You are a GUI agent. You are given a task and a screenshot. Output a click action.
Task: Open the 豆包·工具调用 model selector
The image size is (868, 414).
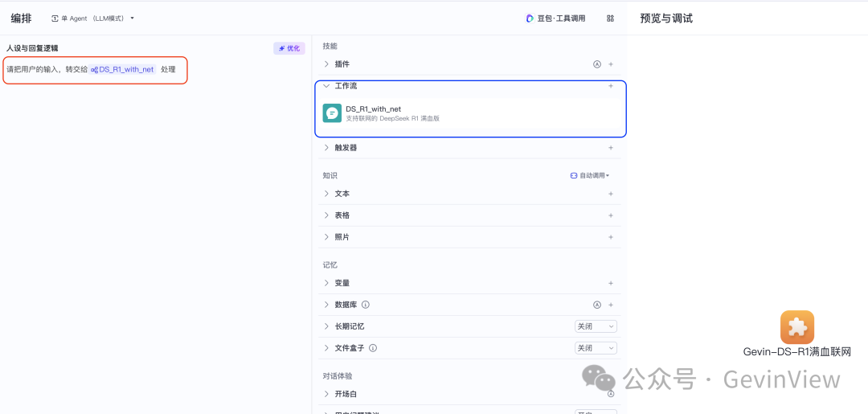point(555,18)
